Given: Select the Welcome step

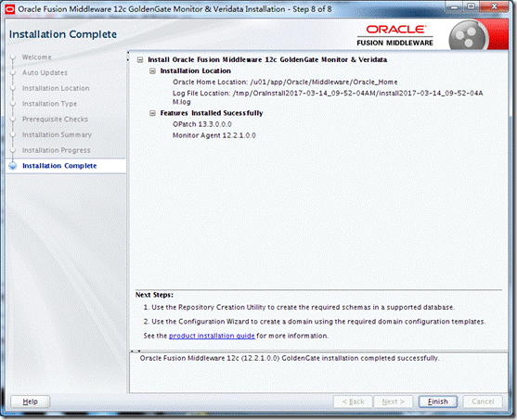Looking at the screenshot, I should click(x=36, y=57).
